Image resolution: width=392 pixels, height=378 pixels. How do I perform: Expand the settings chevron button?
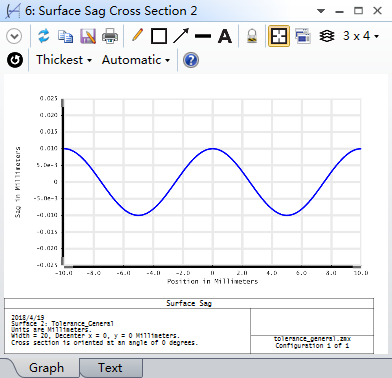[14, 36]
